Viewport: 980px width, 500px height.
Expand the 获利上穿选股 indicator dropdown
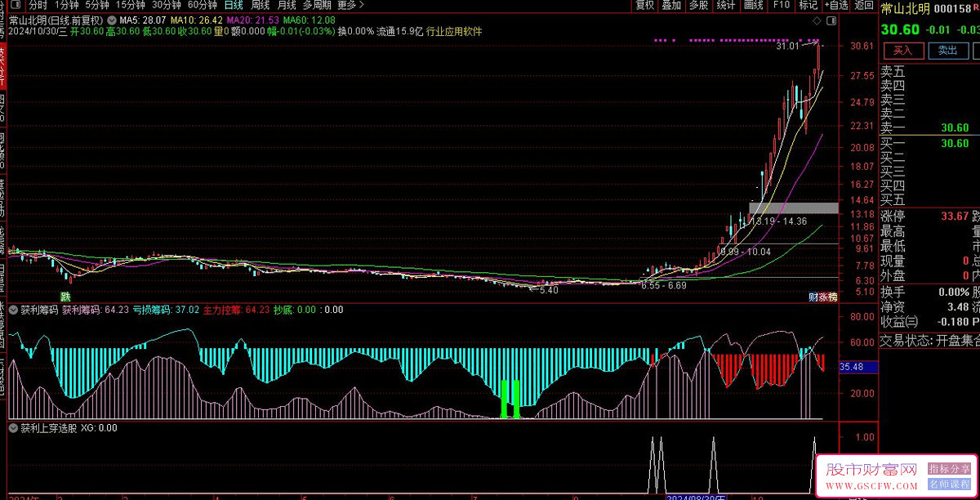point(13,427)
